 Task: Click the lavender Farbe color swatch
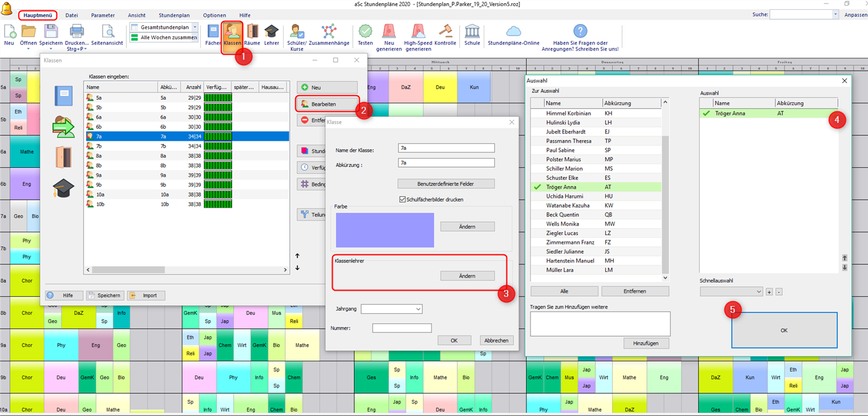click(385, 230)
